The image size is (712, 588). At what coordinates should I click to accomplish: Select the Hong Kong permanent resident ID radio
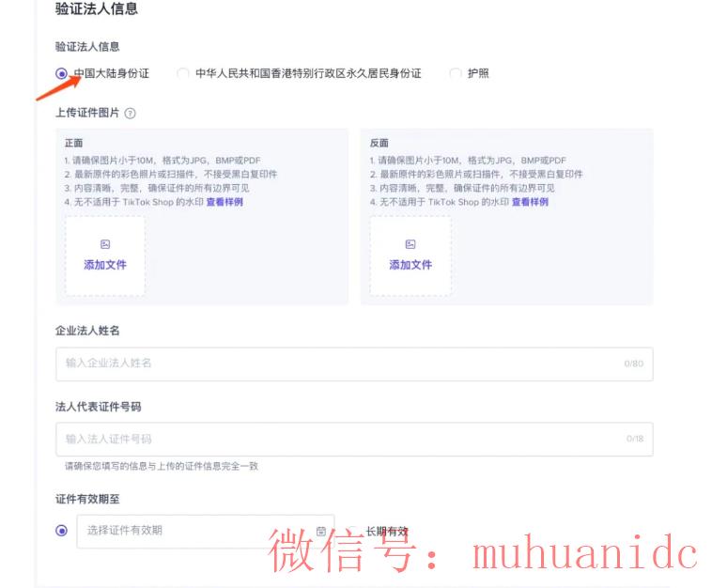pyautogui.click(x=183, y=73)
